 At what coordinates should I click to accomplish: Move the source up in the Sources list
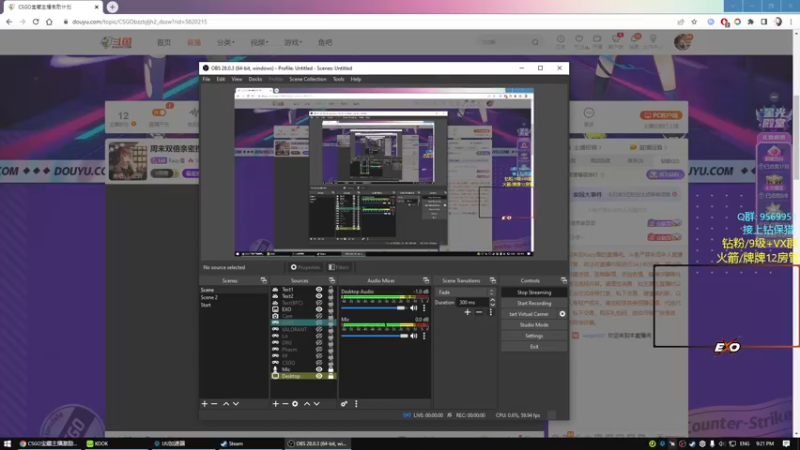[x=307, y=404]
